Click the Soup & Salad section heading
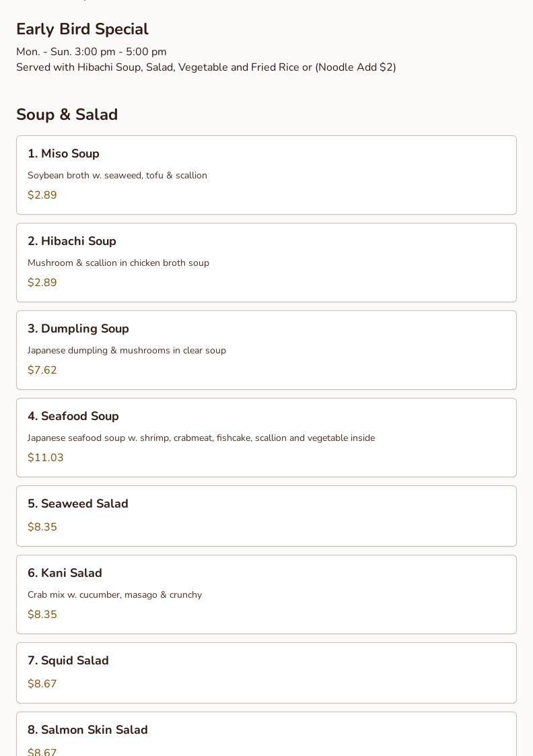 pyautogui.click(x=67, y=114)
